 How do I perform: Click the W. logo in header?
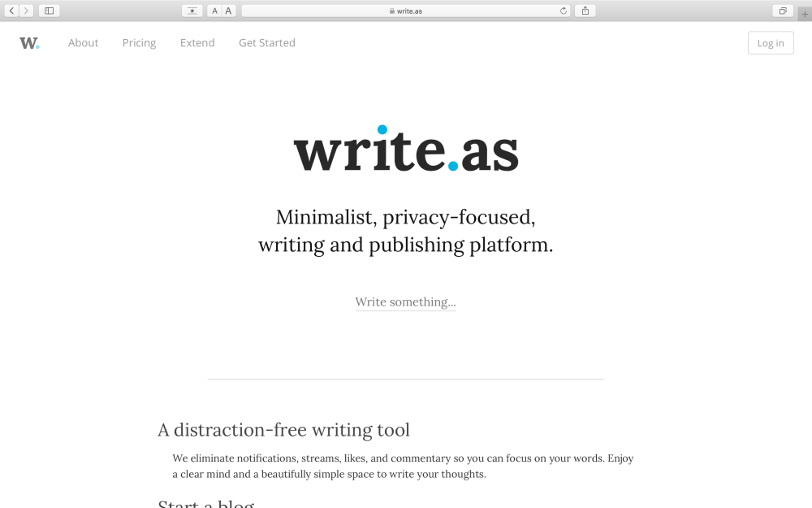pos(29,43)
